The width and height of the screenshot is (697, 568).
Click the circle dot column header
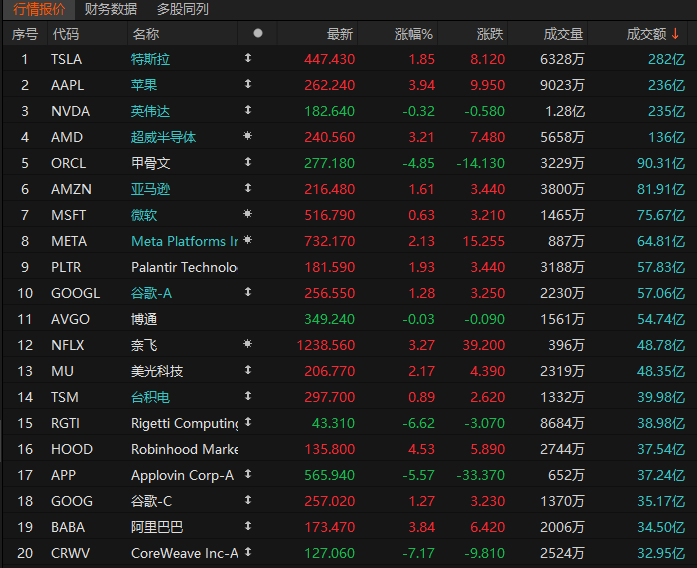click(258, 33)
